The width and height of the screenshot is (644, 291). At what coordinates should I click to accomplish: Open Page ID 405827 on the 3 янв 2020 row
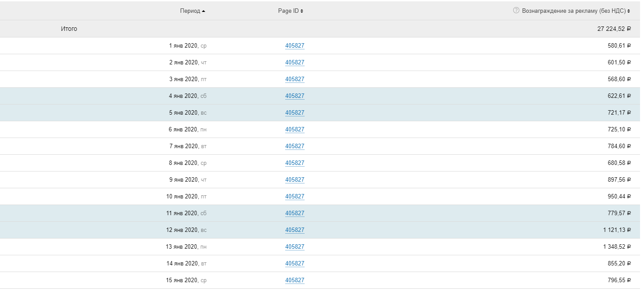(295, 79)
